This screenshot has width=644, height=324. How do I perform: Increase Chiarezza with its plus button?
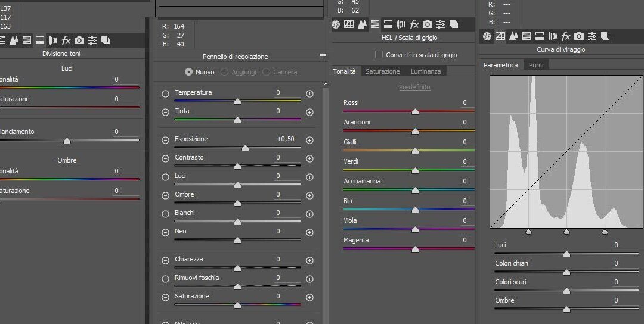click(309, 260)
